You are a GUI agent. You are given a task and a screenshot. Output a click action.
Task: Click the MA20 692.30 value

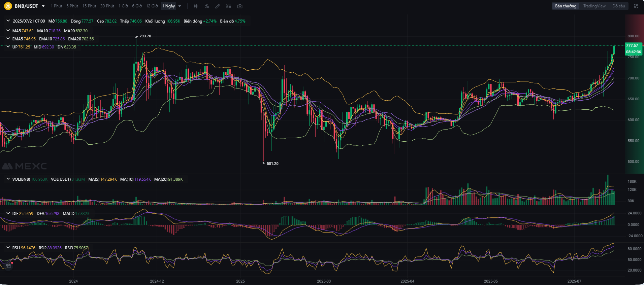76,31
